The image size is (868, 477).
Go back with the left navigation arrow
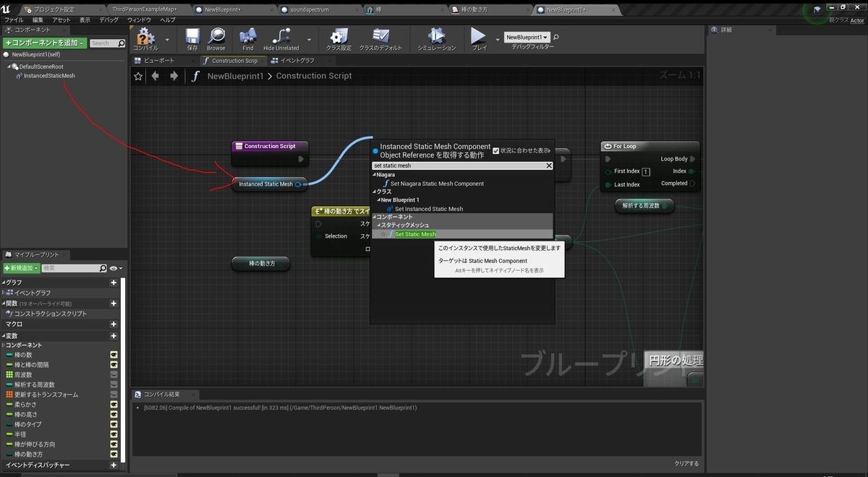[155, 76]
